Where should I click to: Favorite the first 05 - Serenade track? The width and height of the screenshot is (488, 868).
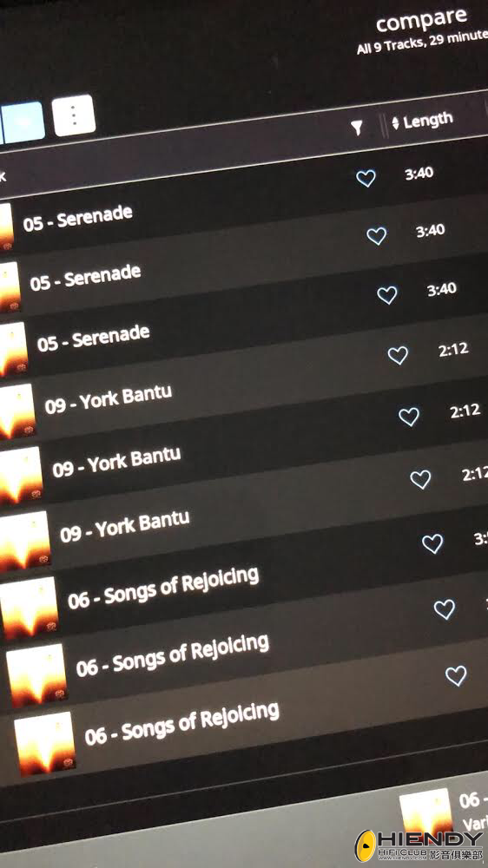pyautogui.click(x=366, y=178)
